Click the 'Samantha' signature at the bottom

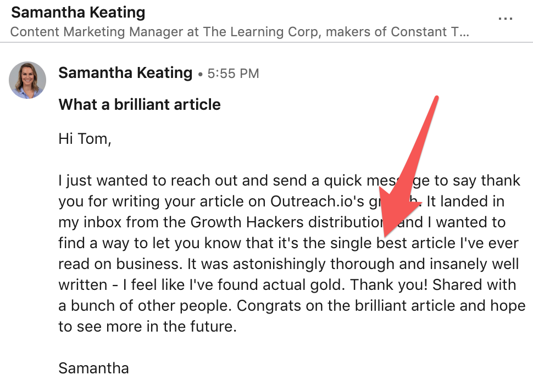click(94, 368)
